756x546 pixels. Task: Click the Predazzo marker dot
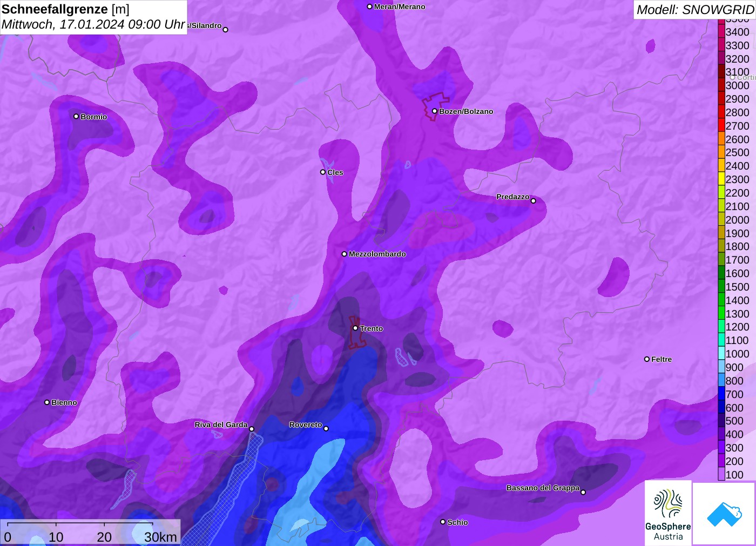coord(534,201)
